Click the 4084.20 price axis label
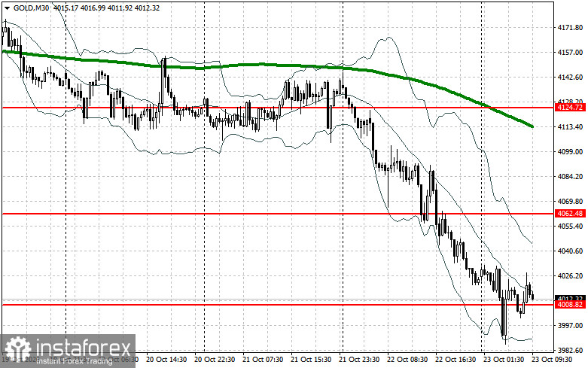Image resolution: width=588 pixels, height=368 pixels. 570,177
